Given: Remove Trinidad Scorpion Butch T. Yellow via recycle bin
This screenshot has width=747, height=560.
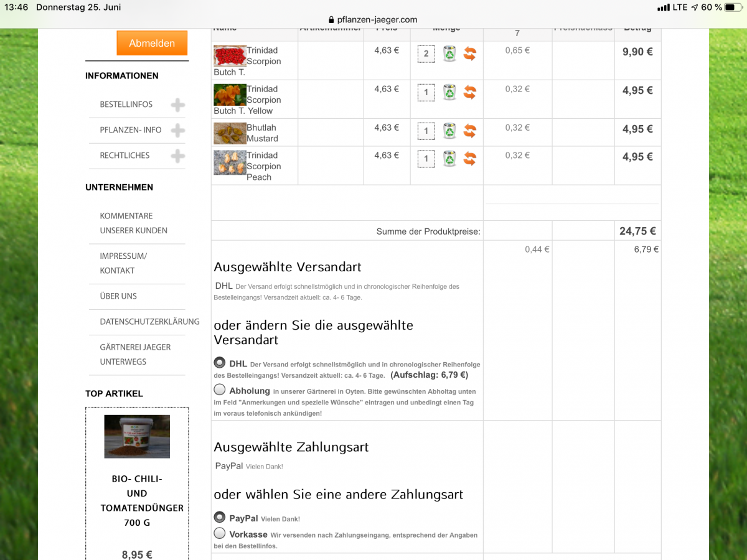Looking at the screenshot, I should click(449, 93).
